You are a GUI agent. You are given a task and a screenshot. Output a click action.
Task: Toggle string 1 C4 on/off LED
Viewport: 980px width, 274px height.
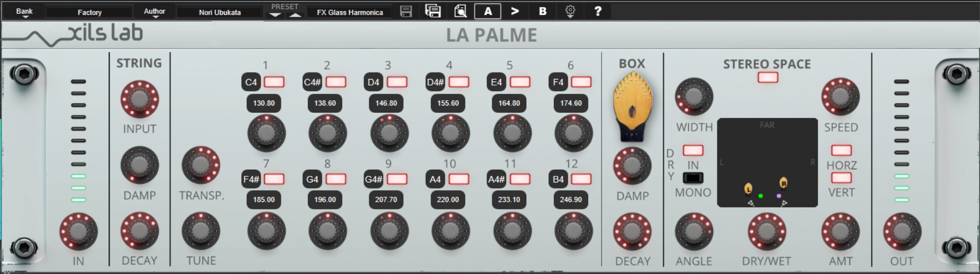click(274, 82)
